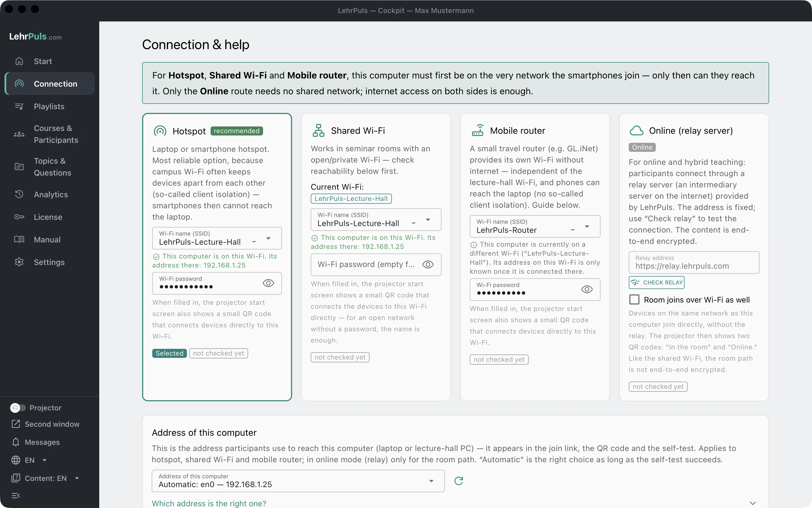Click the LehrPuls-Lecture-Hall current Wi-Fi chip
812x508 pixels.
coord(351,199)
